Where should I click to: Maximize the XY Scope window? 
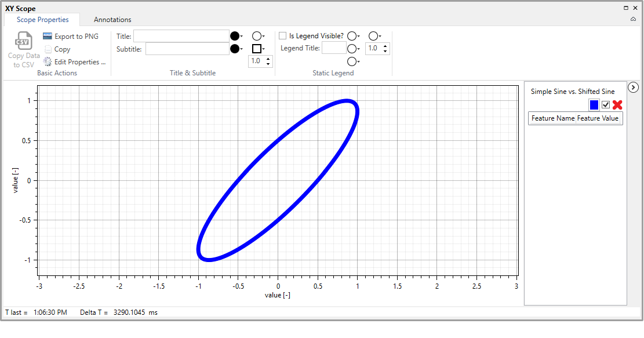[x=626, y=8]
